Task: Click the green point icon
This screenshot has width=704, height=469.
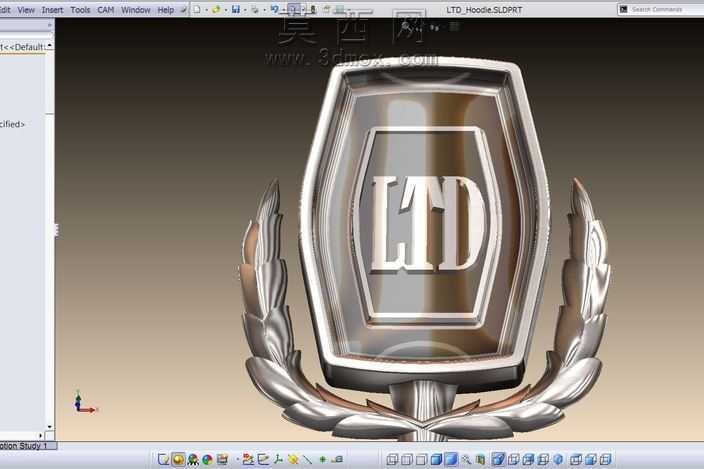Action: 322,459
